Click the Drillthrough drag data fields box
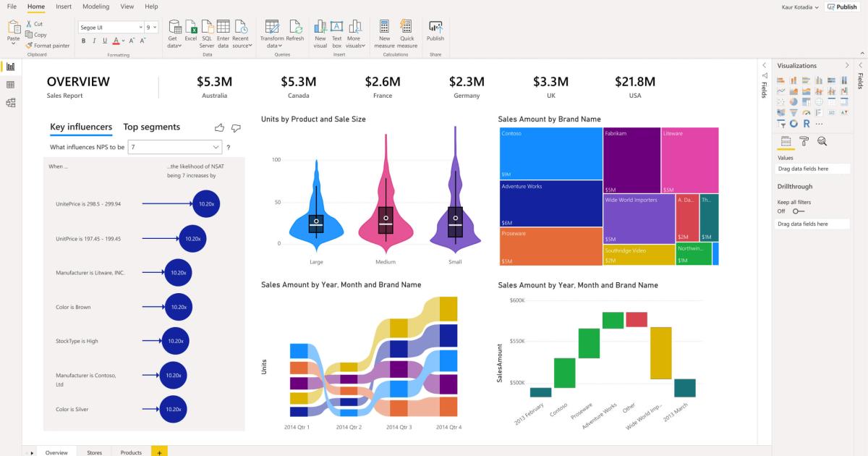Viewport: 868px width, 456px height. (814, 224)
